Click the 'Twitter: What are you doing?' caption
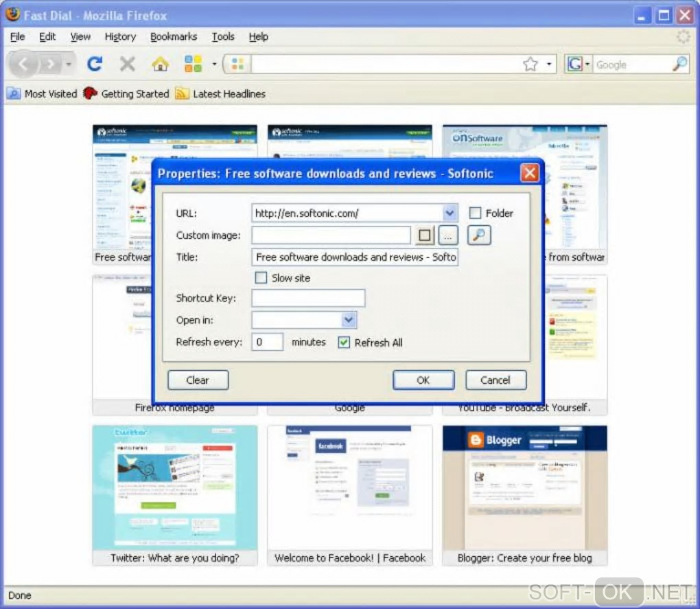Image resolution: width=700 pixels, height=609 pixels. 175,558
